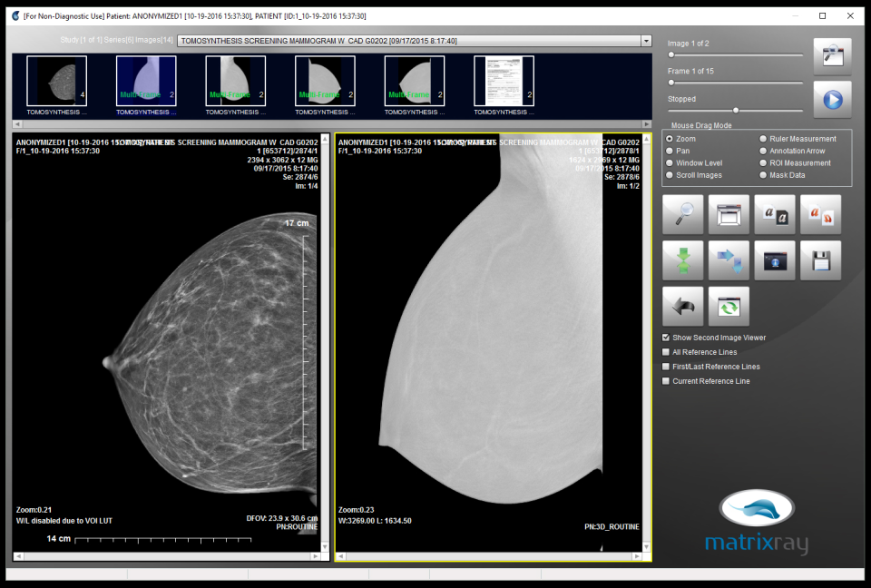Viewport: 871px width, 588px height.
Task: Click the green vertical flip arrows icon
Action: [x=682, y=260]
